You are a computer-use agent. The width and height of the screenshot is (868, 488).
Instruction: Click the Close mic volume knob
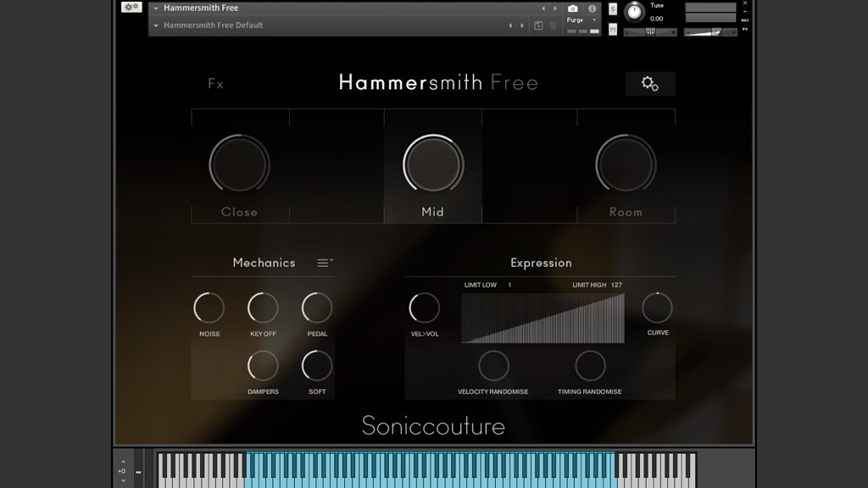pyautogui.click(x=239, y=164)
